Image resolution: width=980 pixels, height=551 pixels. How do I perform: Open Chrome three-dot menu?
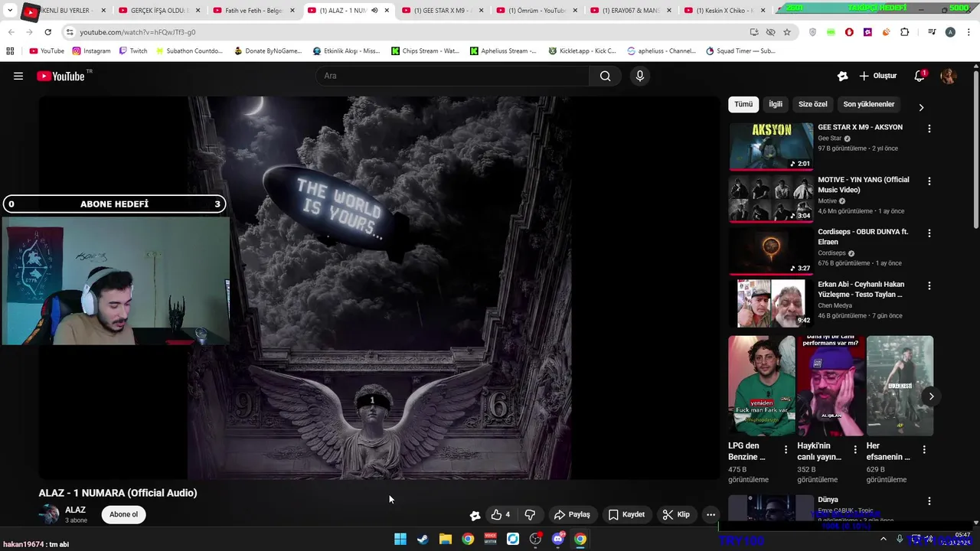click(968, 32)
